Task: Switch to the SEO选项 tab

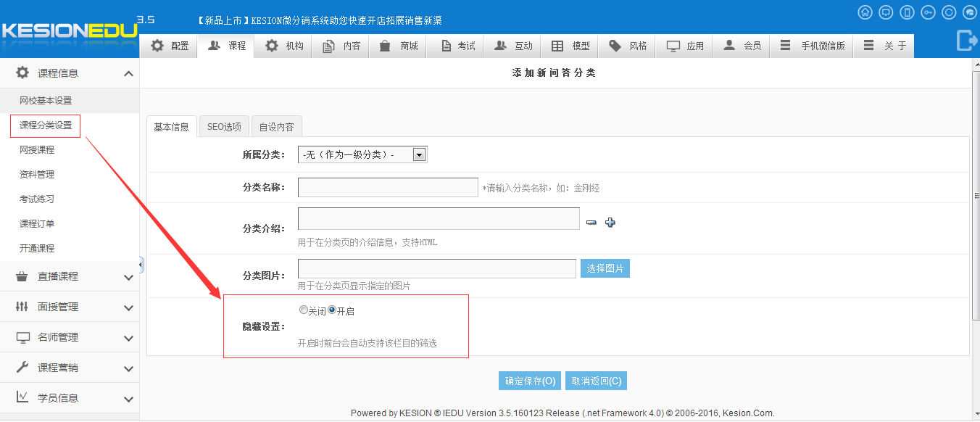Action: pos(224,127)
